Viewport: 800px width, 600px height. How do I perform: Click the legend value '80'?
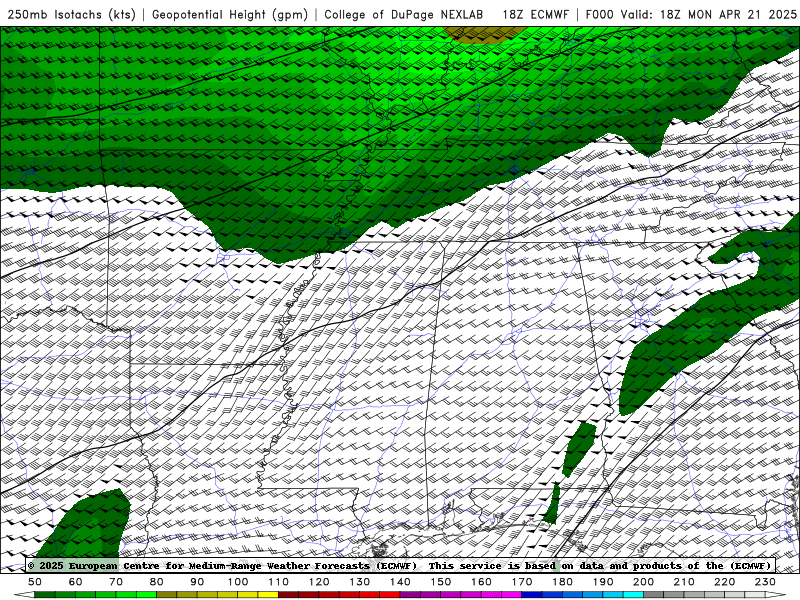pyautogui.click(x=157, y=582)
